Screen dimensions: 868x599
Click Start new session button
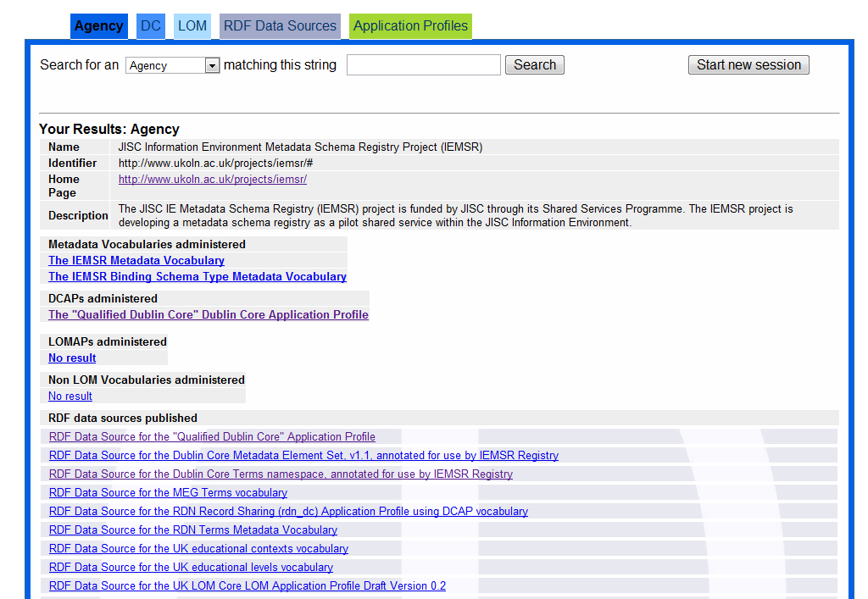[x=748, y=64]
